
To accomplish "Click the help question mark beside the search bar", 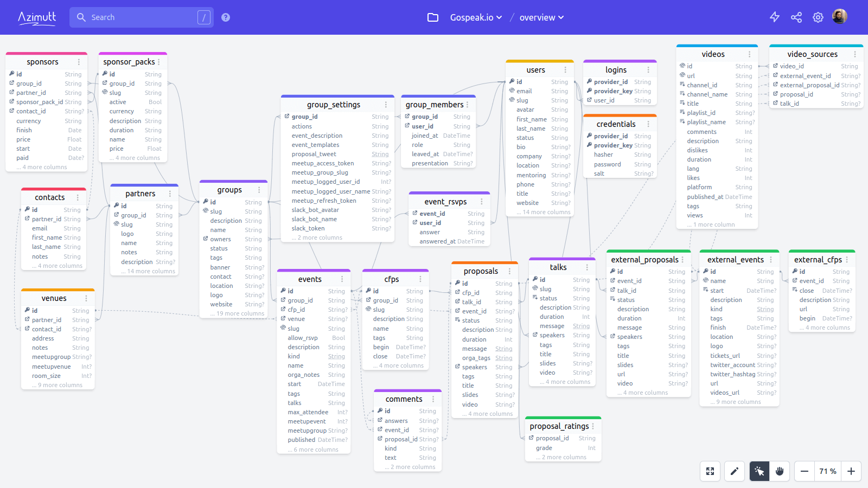I will pyautogui.click(x=225, y=17).
